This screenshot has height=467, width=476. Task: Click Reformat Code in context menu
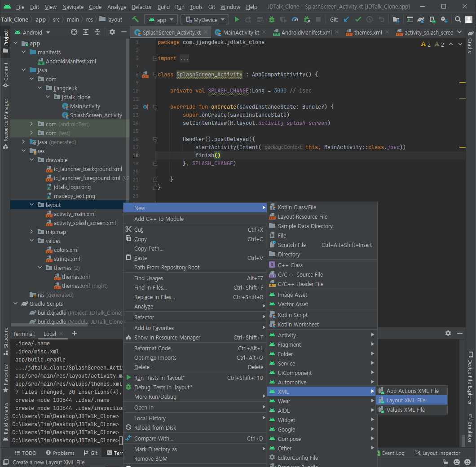(x=195, y=348)
